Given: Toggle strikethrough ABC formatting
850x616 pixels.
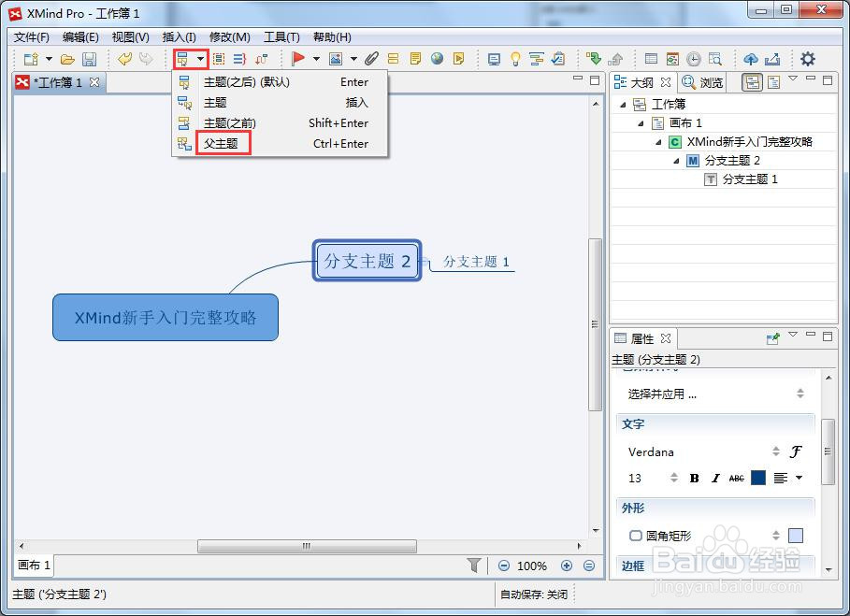Looking at the screenshot, I should coord(736,478).
